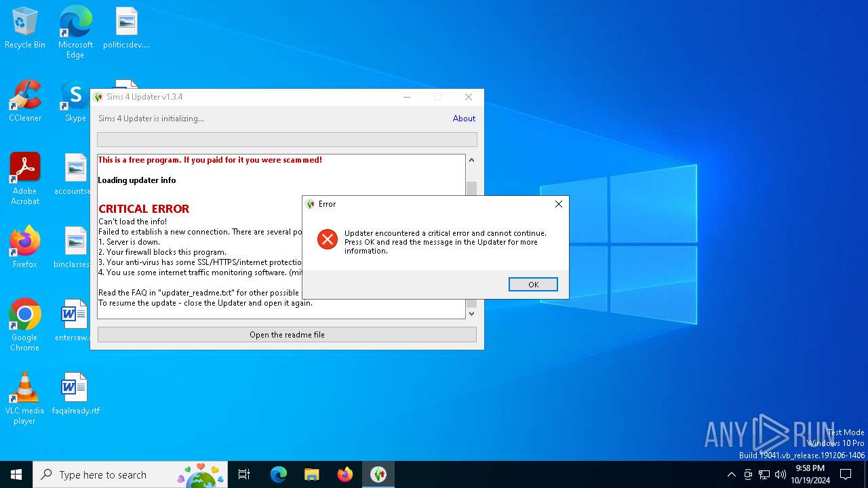Image resolution: width=868 pixels, height=488 pixels.
Task: Click the updater progress bar
Action: [x=287, y=140]
